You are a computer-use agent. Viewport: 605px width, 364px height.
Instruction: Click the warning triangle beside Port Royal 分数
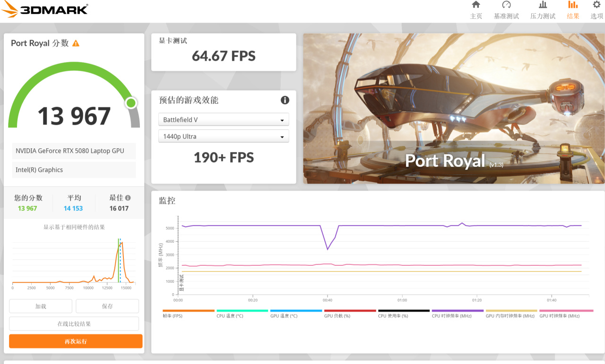pyautogui.click(x=76, y=43)
